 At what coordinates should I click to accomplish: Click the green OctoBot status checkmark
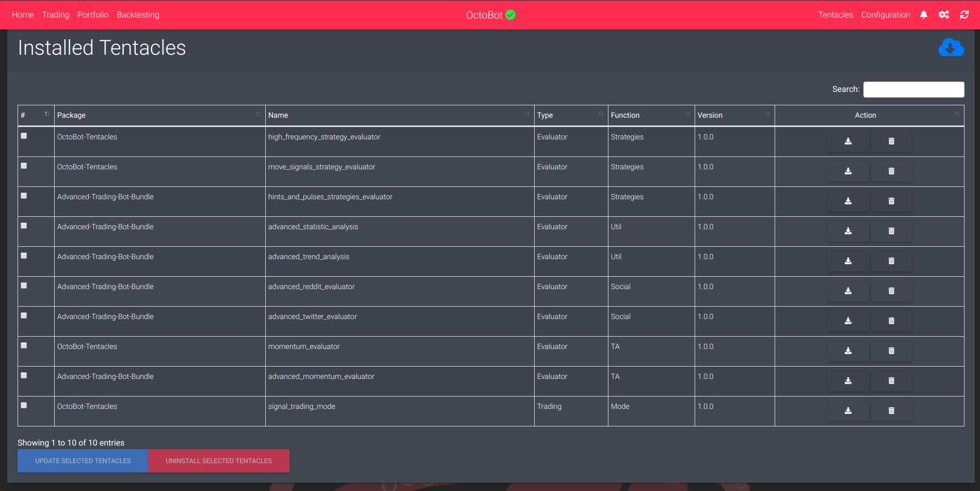(510, 15)
